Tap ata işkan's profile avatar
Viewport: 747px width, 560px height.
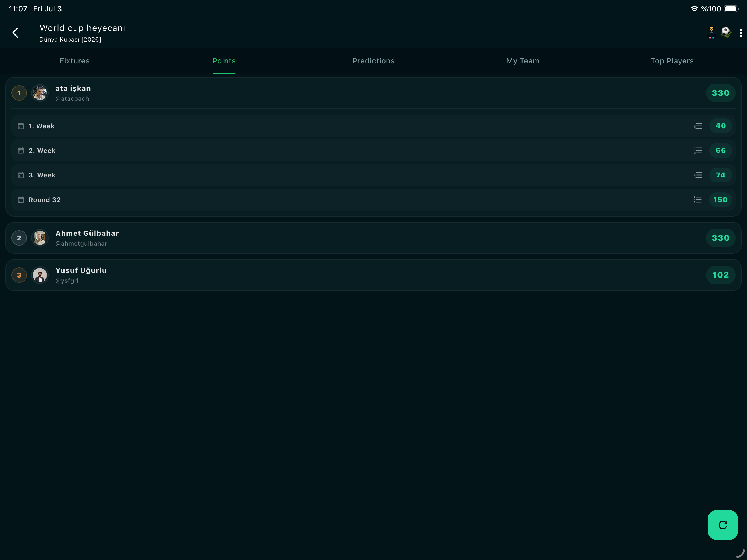coord(40,93)
